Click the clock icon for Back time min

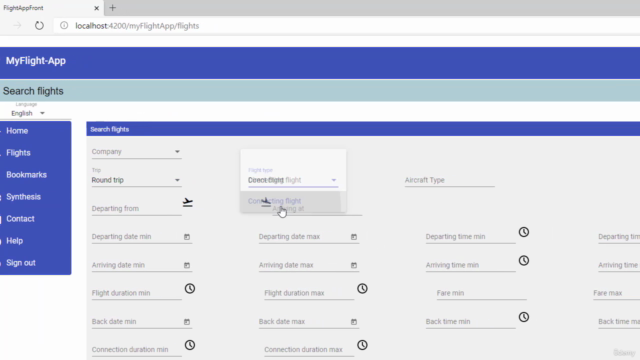(x=524, y=317)
